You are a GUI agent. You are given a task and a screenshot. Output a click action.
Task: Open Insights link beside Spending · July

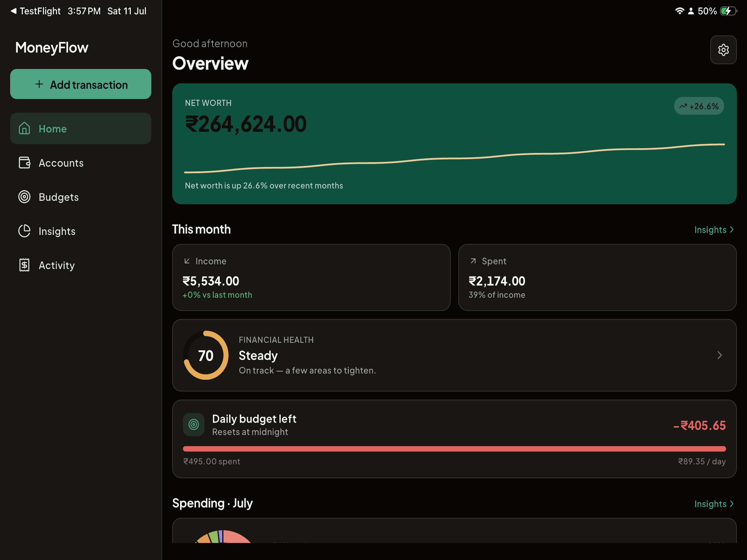(x=714, y=504)
